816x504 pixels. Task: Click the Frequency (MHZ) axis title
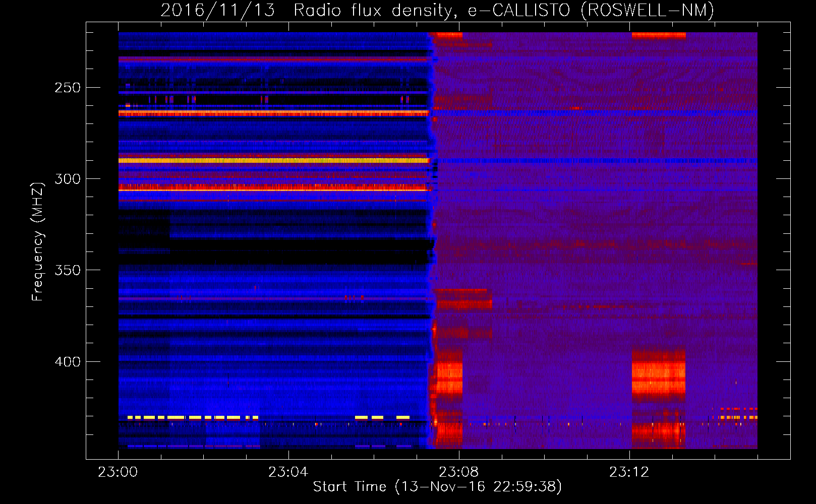pos(38,241)
